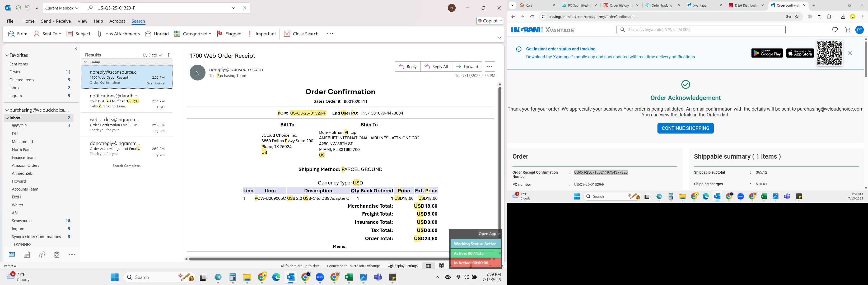868x285 pixels.
Task: Filter search by Flagged
Action: [x=229, y=34]
